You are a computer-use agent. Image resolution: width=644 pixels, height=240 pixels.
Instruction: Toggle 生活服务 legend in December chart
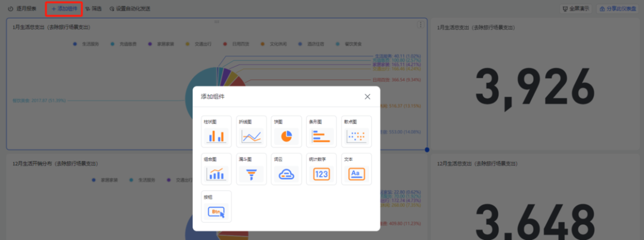point(142,180)
